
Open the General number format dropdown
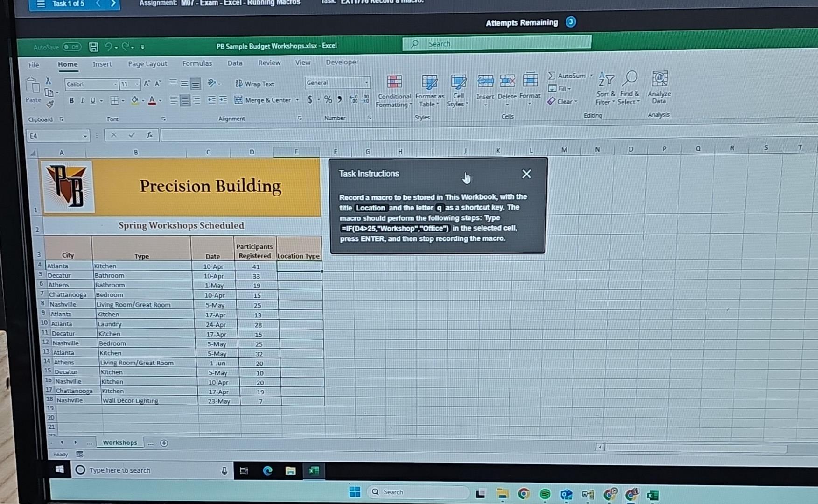(x=367, y=83)
